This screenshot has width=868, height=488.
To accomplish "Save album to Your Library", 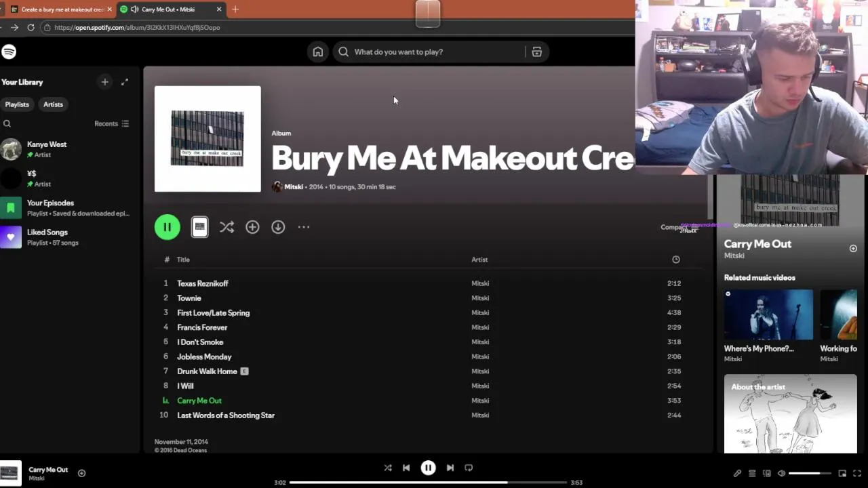I will pos(252,227).
